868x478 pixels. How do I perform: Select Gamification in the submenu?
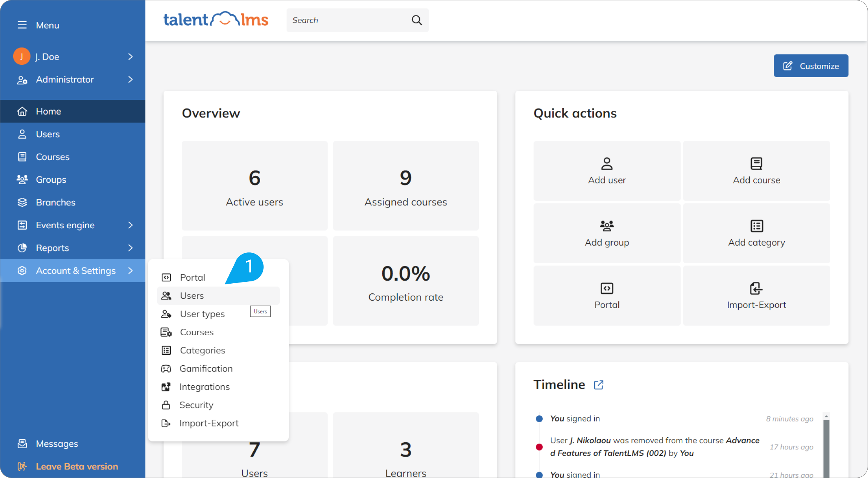(218, 368)
